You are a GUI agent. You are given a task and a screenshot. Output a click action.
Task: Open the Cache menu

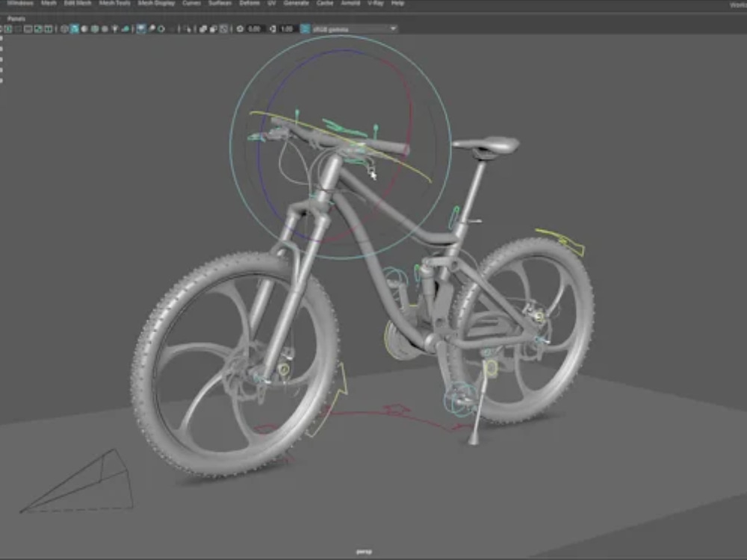coord(325,3)
